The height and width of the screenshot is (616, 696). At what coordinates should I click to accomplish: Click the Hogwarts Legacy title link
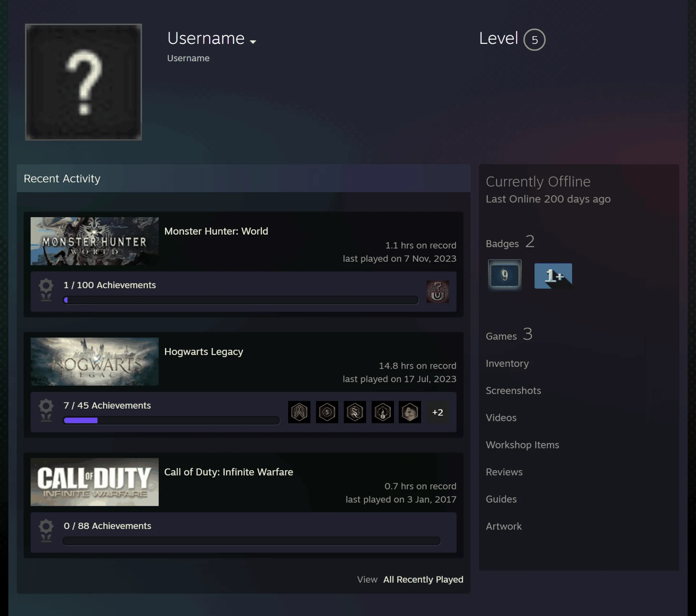click(x=204, y=352)
